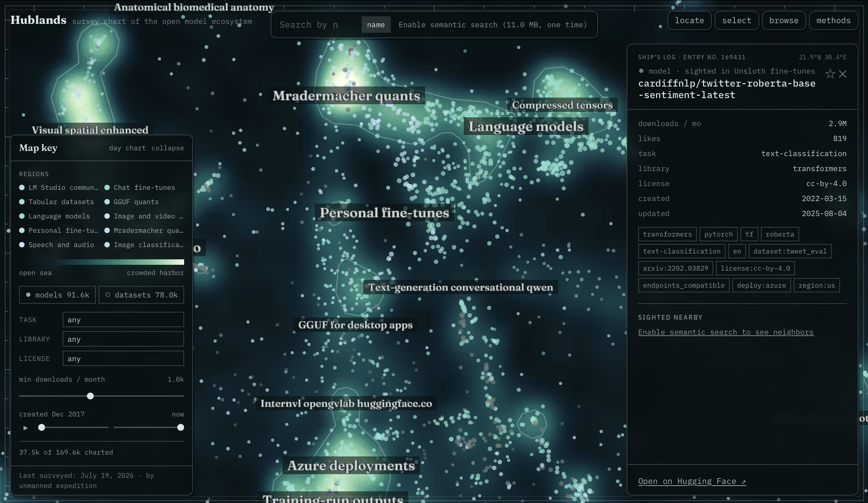Image resolution: width=868 pixels, height=503 pixels.
Task: Open on Hugging Face link
Action: click(692, 481)
